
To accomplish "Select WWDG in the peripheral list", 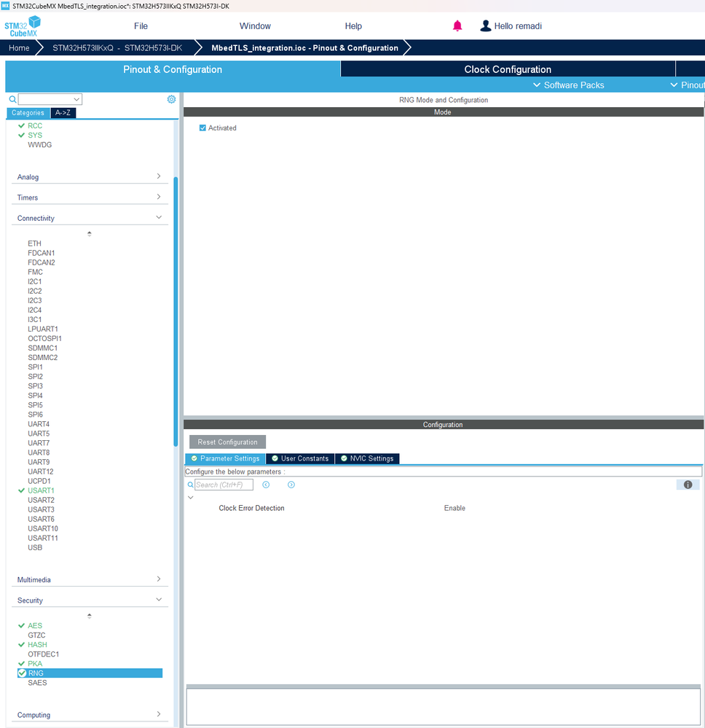I will [40, 145].
